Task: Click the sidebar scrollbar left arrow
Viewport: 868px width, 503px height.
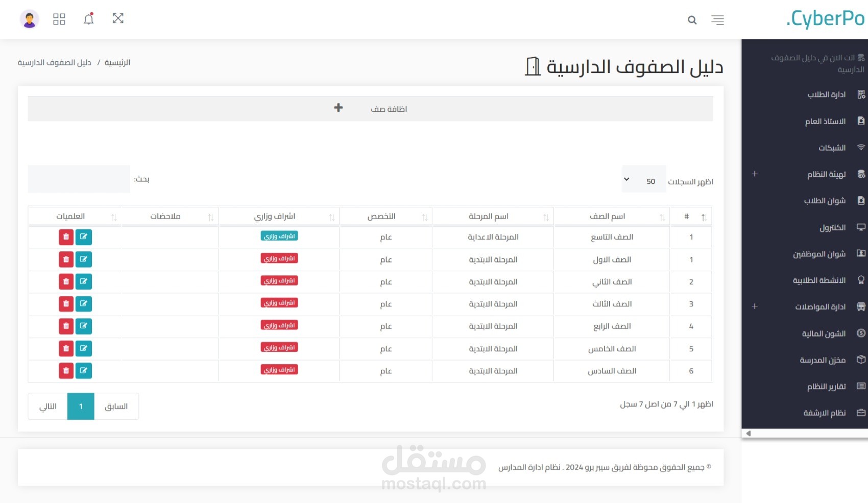Action: coord(748,434)
